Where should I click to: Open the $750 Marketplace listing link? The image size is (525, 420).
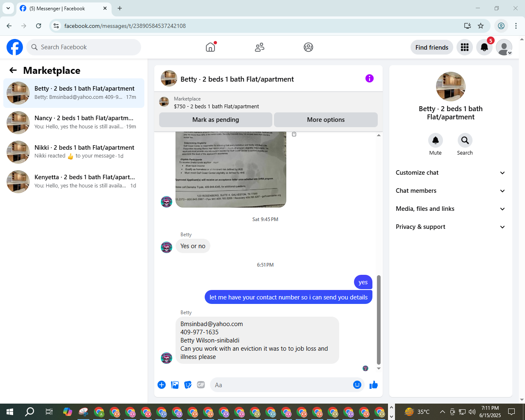(x=216, y=106)
